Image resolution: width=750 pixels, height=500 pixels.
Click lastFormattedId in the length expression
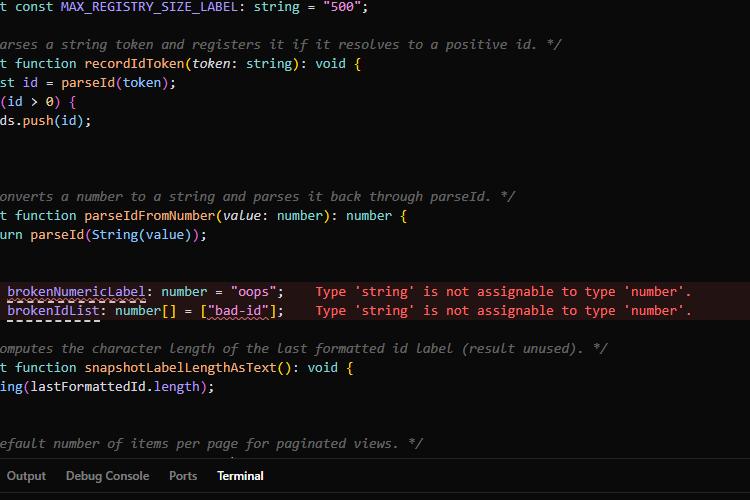[x=88, y=387]
